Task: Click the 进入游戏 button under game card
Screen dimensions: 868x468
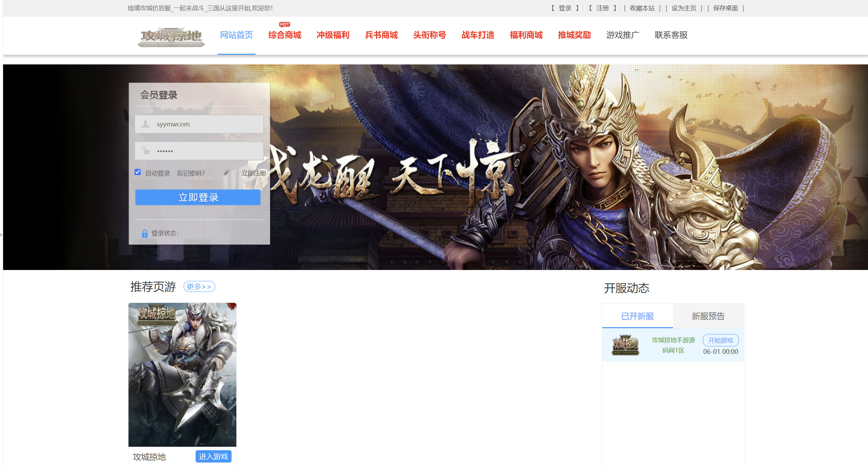Action: [213, 456]
